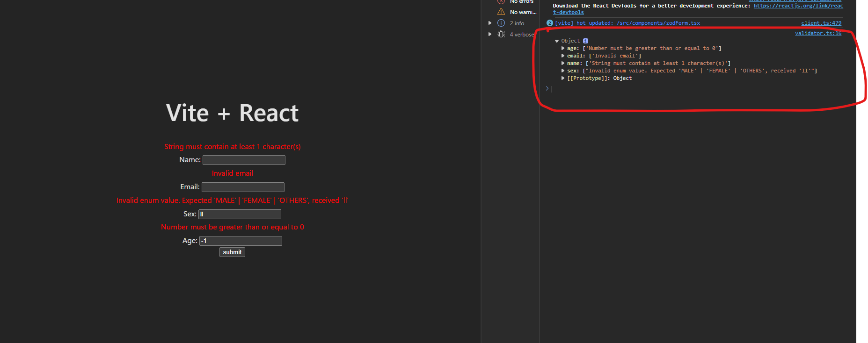The width and height of the screenshot is (868, 343).
Task: Select the 2 info filter row
Action: click(511, 23)
